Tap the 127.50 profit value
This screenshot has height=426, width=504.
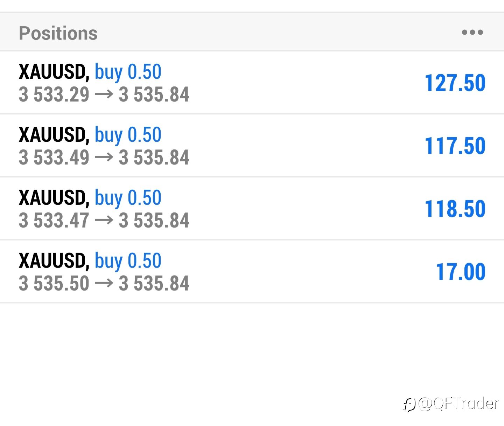[x=455, y=83]
